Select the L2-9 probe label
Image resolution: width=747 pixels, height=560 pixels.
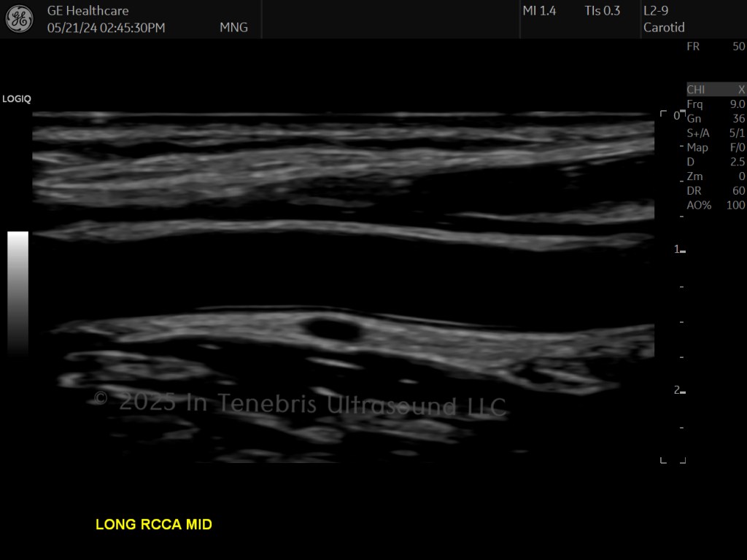coord(656,10)
